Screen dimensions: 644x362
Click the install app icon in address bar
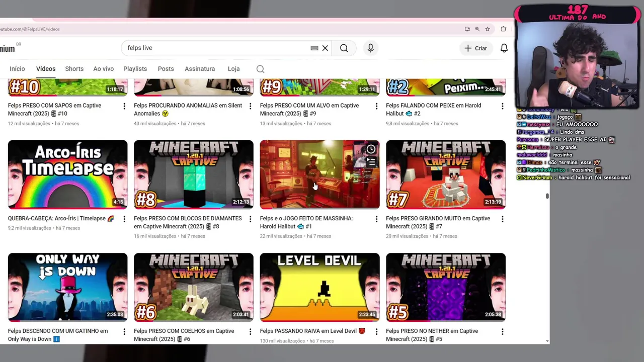[x=467, y=29]
